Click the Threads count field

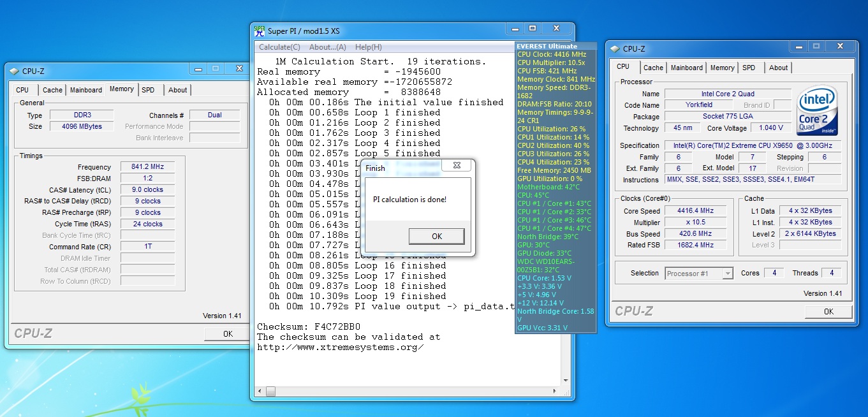click(x=832, y=274)
